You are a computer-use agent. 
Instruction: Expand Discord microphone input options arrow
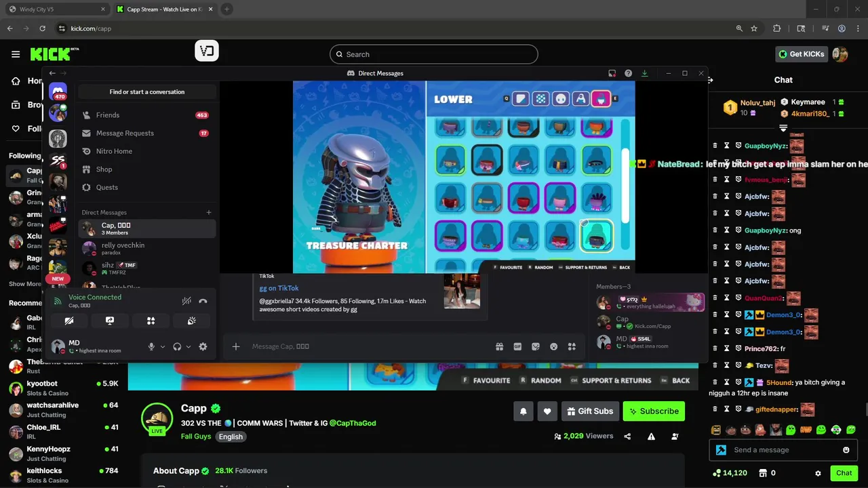coord(163,346)
